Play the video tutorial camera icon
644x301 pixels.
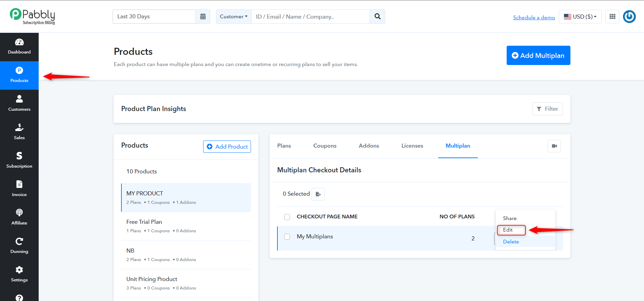pyautogui.click(x=554, y=146)
